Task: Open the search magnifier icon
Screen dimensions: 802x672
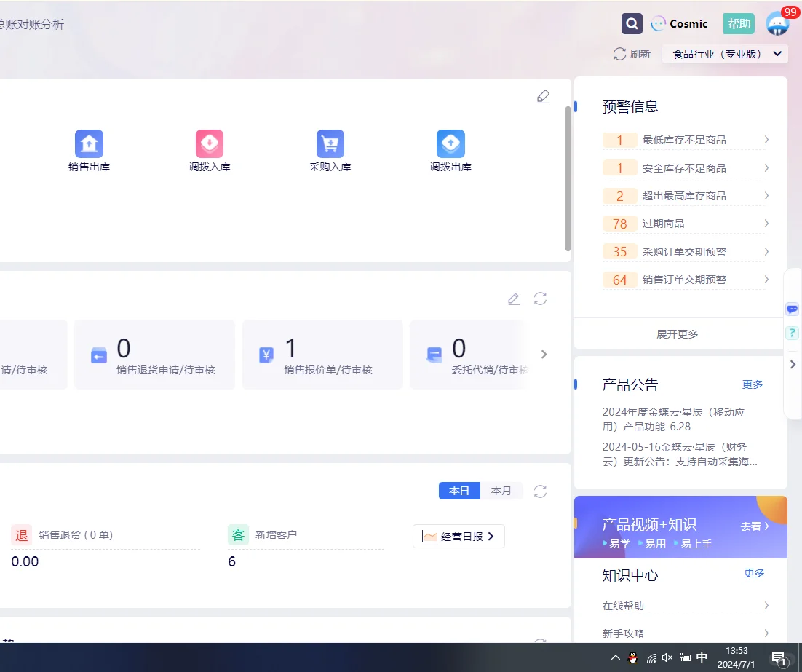Action: 631,23
